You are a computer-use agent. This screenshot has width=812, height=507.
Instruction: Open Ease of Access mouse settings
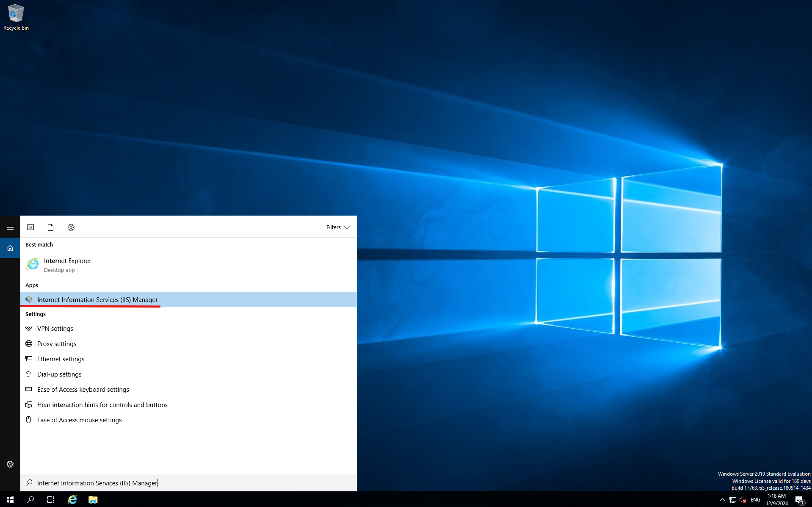pyautogui.click(x=188, y=420)
